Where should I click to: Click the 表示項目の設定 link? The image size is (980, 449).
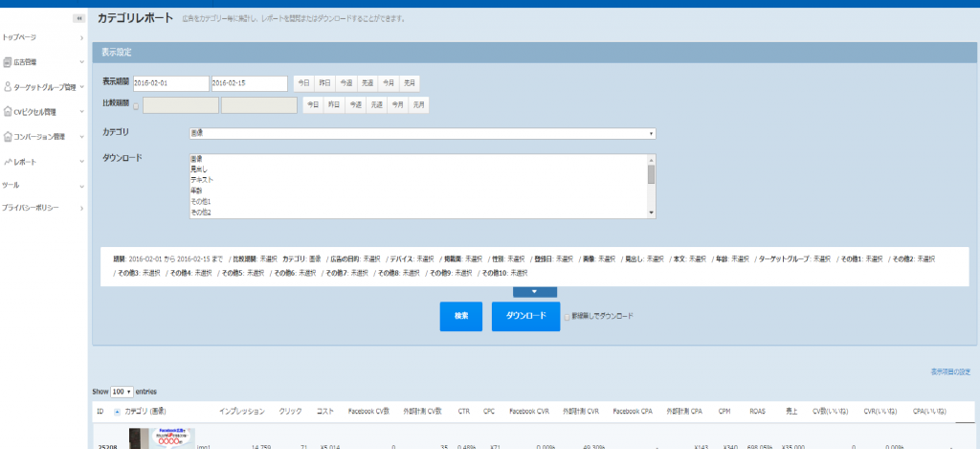pos(950,371)
